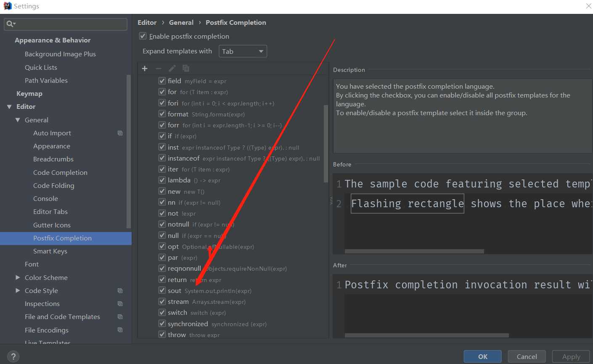
Task: Click the edit template pencil icon
Action: pos(172,69)
